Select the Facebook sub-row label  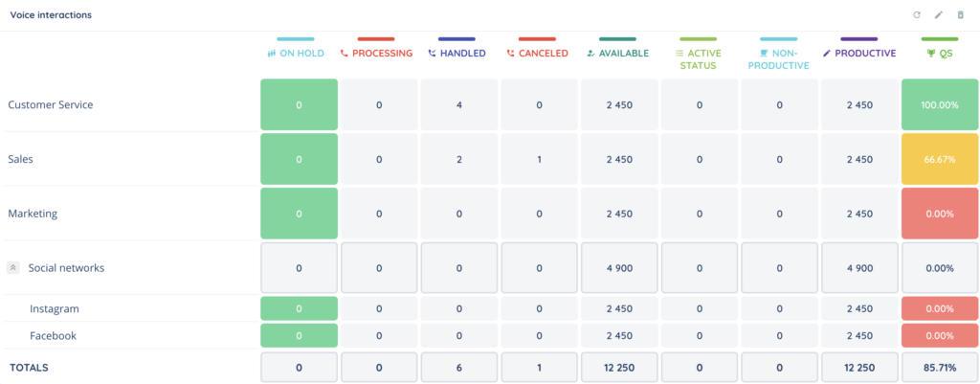coord(53,336)
